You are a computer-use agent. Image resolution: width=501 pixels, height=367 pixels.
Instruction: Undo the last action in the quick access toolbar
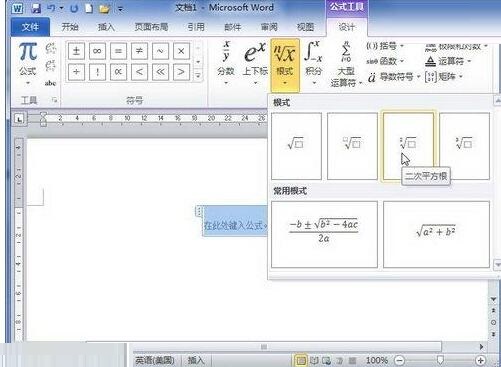(51, 8)
